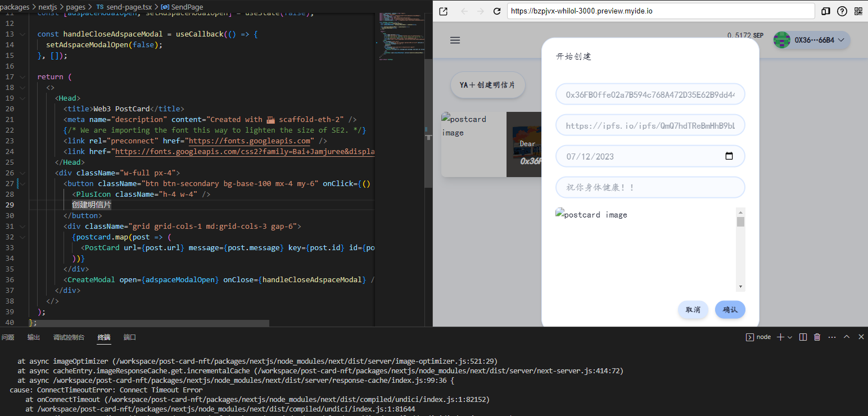The height and width of the screenshot is (416, 868).
Task: Create a new terminal with plus icon
Action: (780, 337)
